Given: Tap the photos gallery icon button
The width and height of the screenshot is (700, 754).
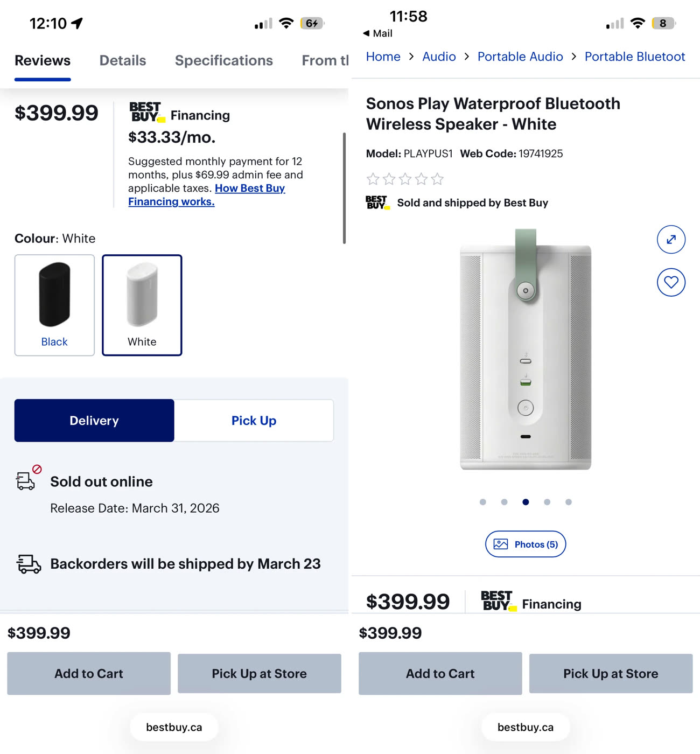Looking at the screenshot, I should tap(526, 544).
